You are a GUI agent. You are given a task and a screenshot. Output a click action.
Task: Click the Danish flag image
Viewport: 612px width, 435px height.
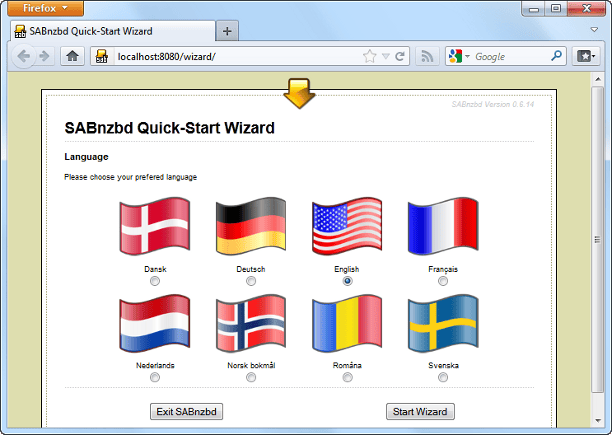155,226
